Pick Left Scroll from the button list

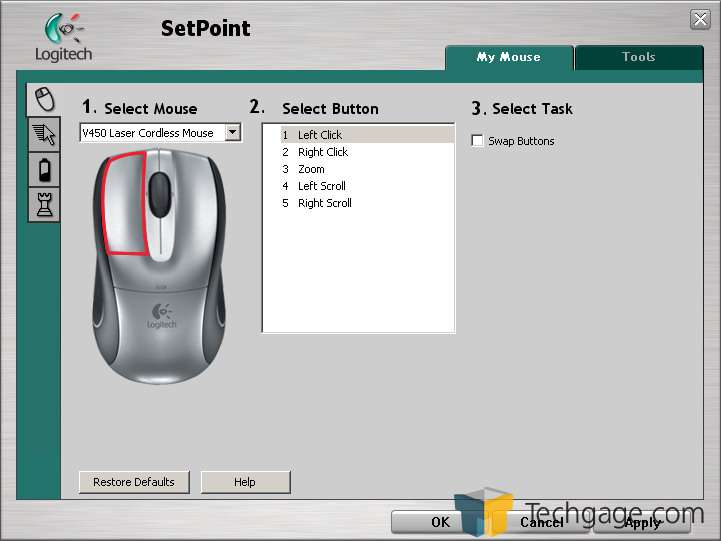(321, 186)
